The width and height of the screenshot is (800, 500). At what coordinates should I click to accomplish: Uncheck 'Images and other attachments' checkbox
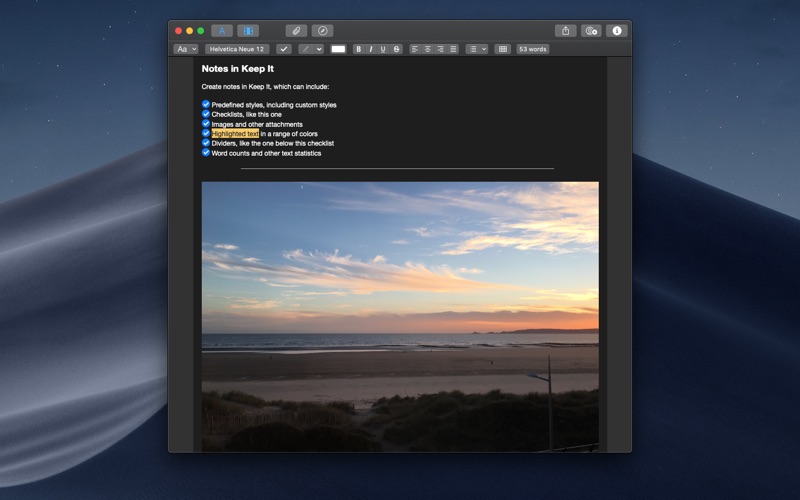[206, 124]
